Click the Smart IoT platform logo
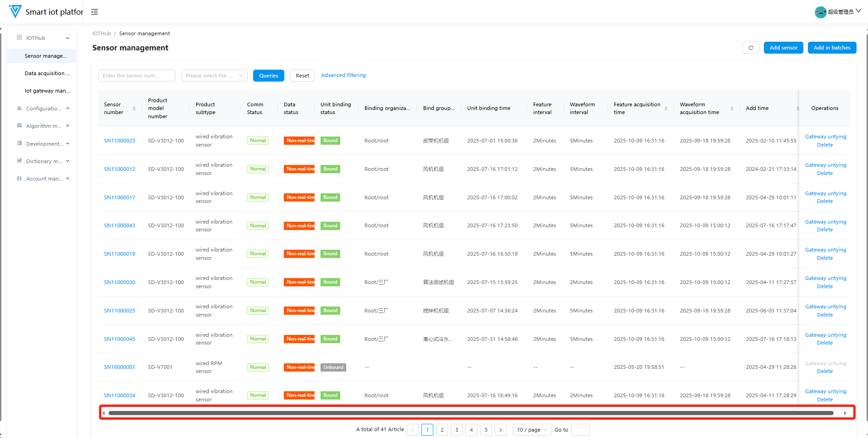The width and height of the screenshot is (868, 438). click(x=15, y=11)
